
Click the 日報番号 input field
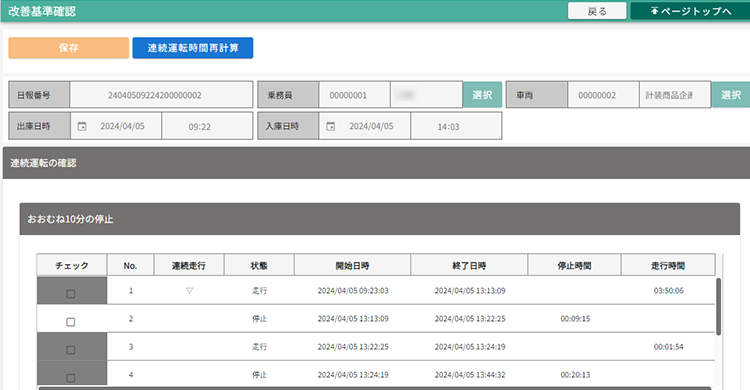point(161,95)
